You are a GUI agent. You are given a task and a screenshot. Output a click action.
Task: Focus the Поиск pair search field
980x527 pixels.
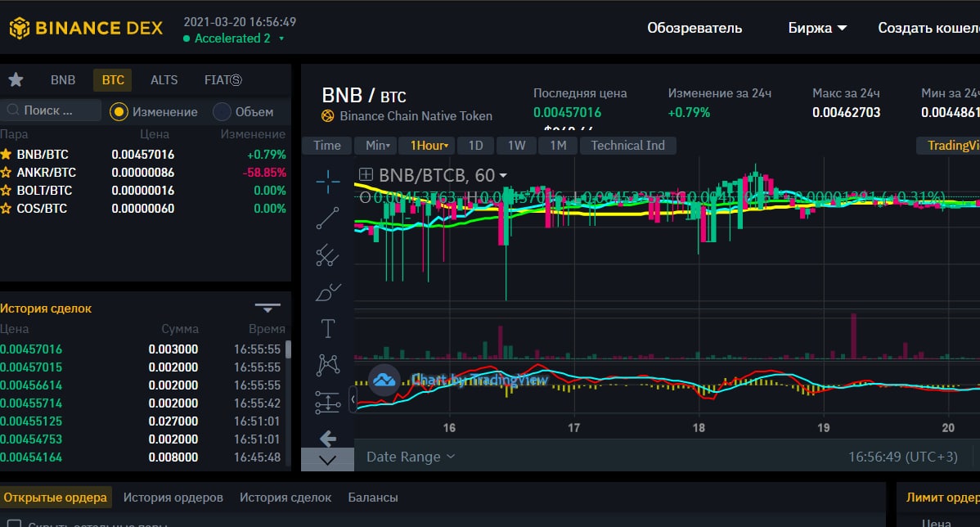[51, 110]
